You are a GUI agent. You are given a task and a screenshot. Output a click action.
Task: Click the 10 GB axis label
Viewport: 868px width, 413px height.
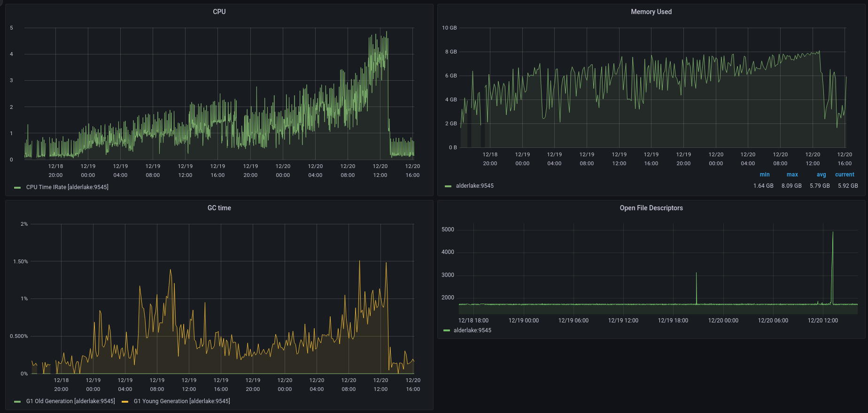tap(449, 28)
